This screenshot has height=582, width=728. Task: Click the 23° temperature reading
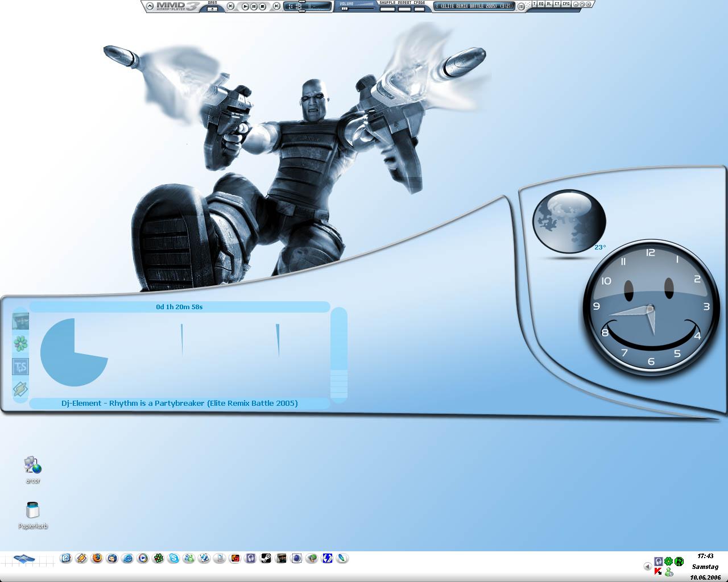600,247
